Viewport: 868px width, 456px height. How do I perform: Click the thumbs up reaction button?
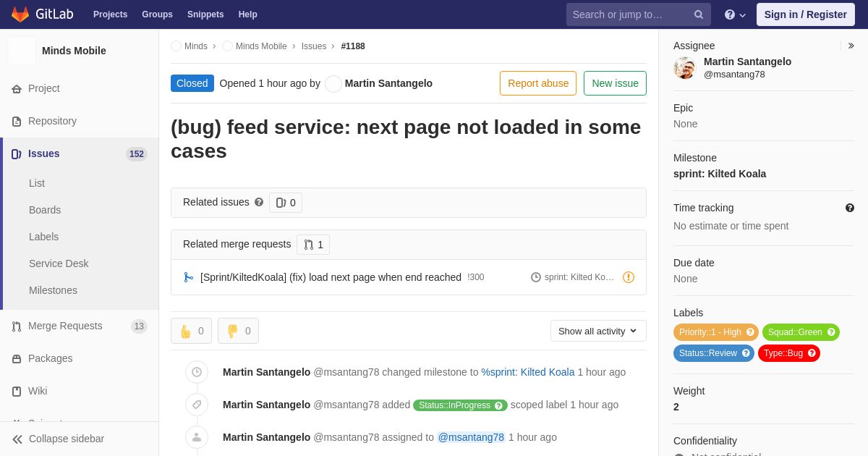tap(191, 331)
